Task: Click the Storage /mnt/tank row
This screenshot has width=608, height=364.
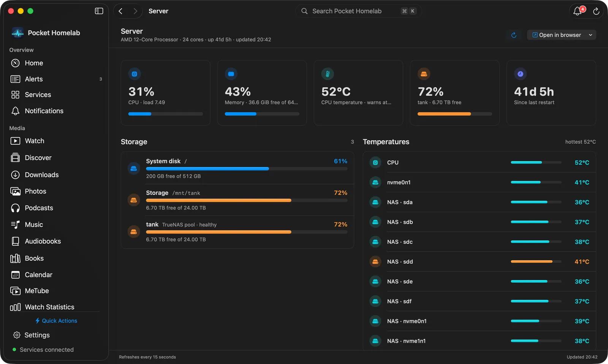Action: coord(237,200)
